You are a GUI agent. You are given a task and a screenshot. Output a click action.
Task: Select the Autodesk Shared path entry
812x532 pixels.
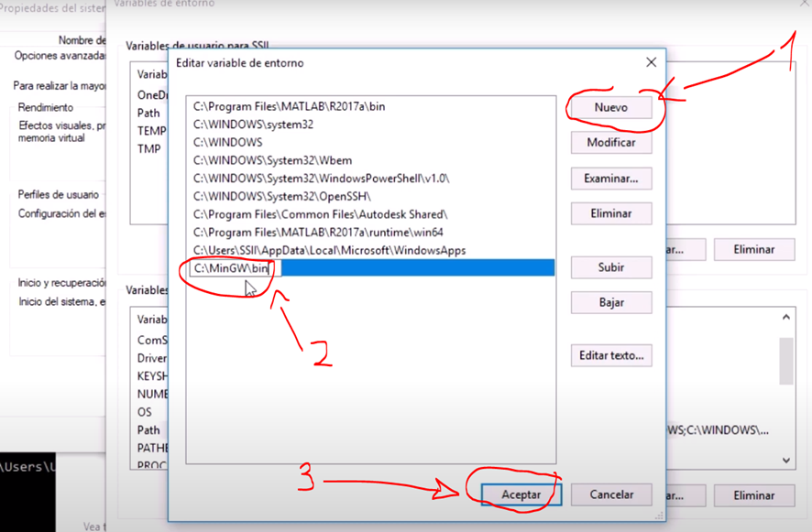click(320, 214)
